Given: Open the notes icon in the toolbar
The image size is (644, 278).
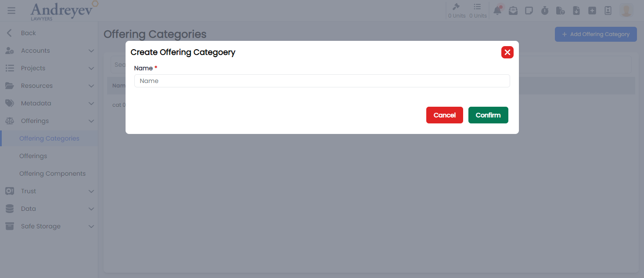Looking at the screenshot, I should tap(529, 10).
